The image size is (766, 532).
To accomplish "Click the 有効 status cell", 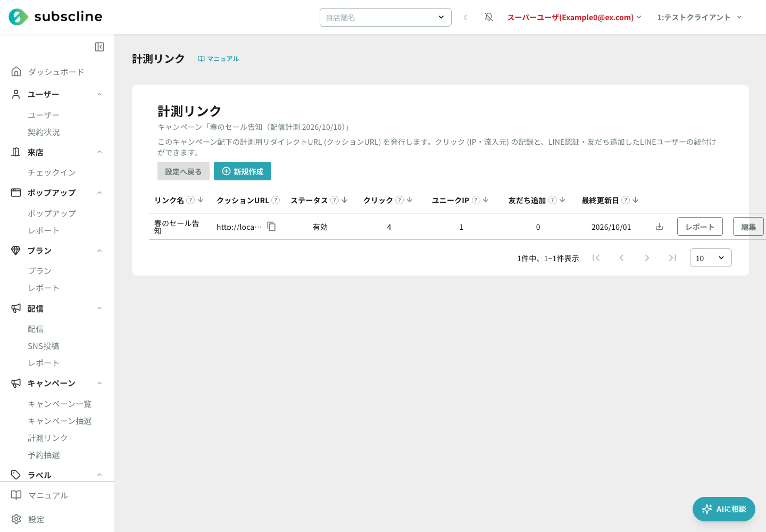I will point(320,227).
